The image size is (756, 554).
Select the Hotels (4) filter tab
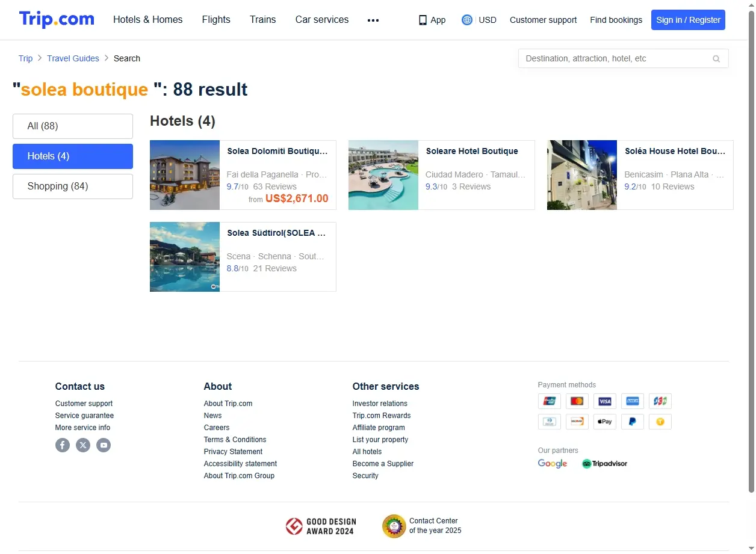(73, 156)
